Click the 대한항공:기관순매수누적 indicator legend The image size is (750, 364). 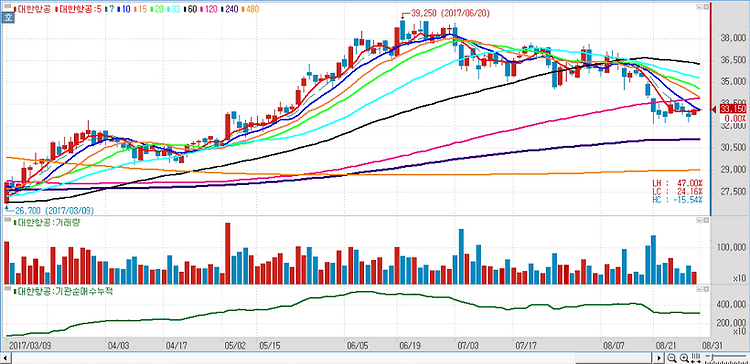click(63, 291)
